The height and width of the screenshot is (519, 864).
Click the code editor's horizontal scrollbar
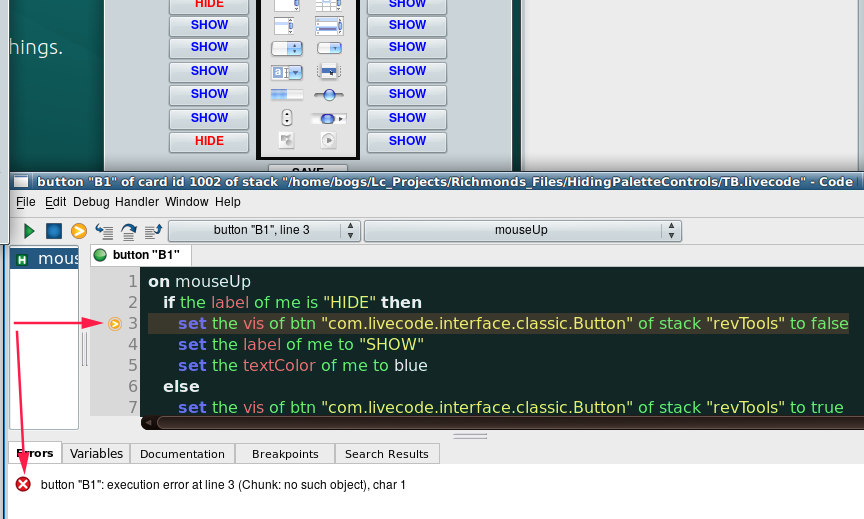500,423
